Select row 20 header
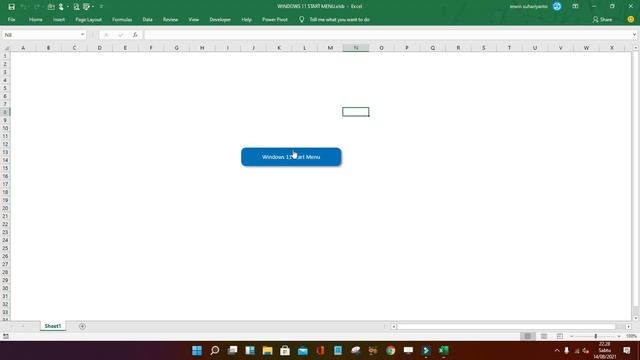This screenshot has width=640, height=360. [x=5, y=208]
